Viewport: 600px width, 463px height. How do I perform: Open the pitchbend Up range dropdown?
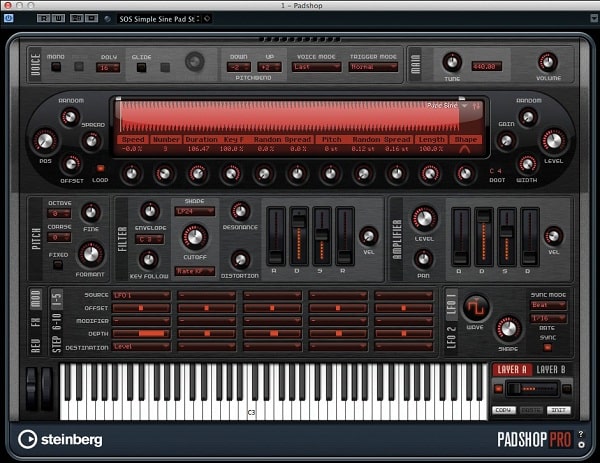pos(269,67)
